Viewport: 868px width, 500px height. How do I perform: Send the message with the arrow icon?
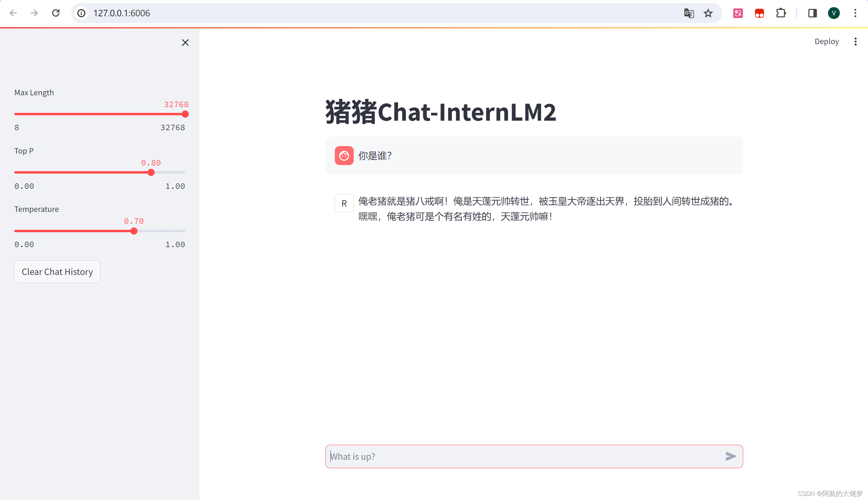[x=731, y=456]
